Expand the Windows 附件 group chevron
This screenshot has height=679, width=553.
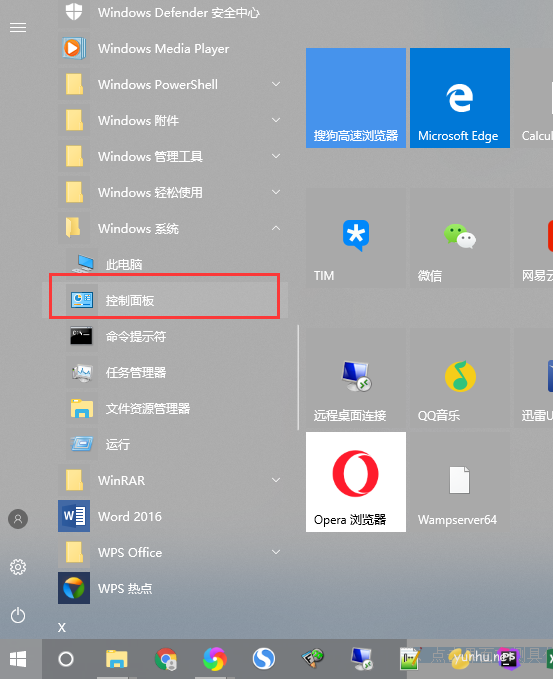pyautogui.click(x=276, y=120)
